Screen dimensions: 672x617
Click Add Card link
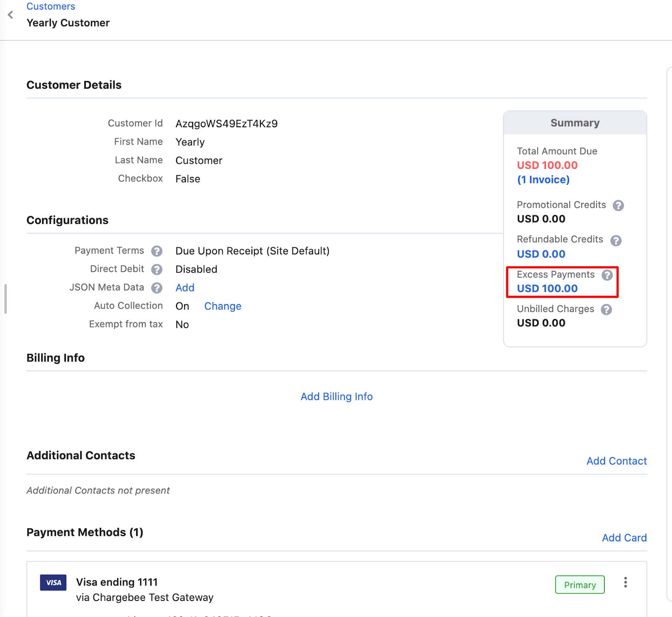click(624, 538)
